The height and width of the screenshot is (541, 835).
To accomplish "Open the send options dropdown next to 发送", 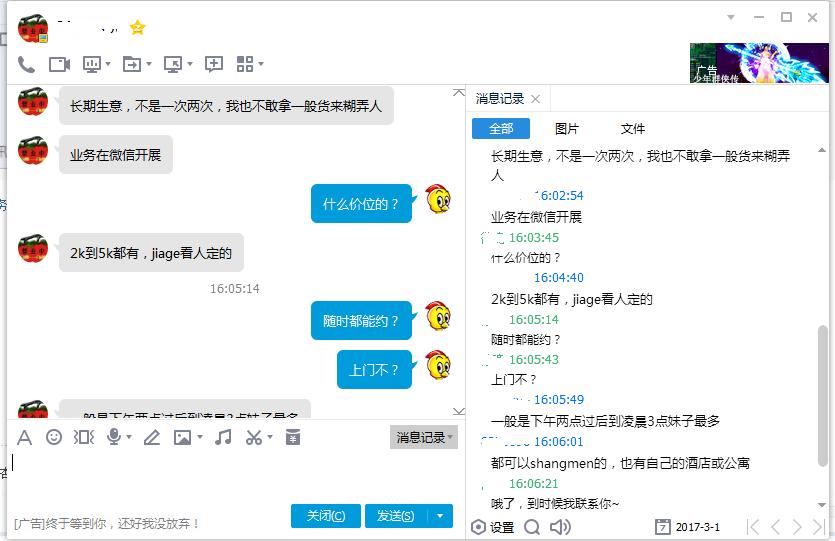I will point(440,516).
